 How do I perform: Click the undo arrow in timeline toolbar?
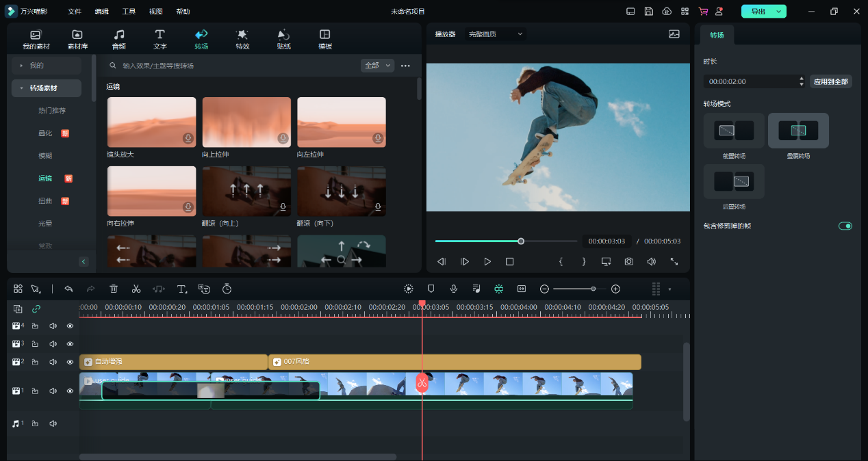pos(68,289)
